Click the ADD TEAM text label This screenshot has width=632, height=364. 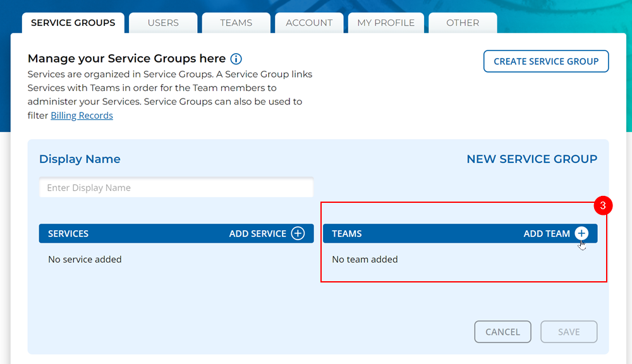tap(547, 234)
